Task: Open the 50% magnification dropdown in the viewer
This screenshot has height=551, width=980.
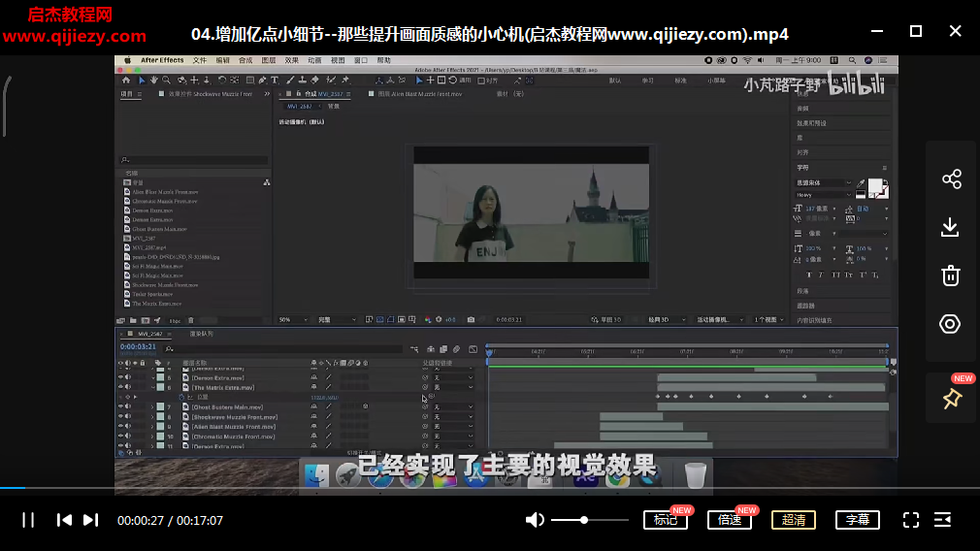Action: [x=293, y=320]
